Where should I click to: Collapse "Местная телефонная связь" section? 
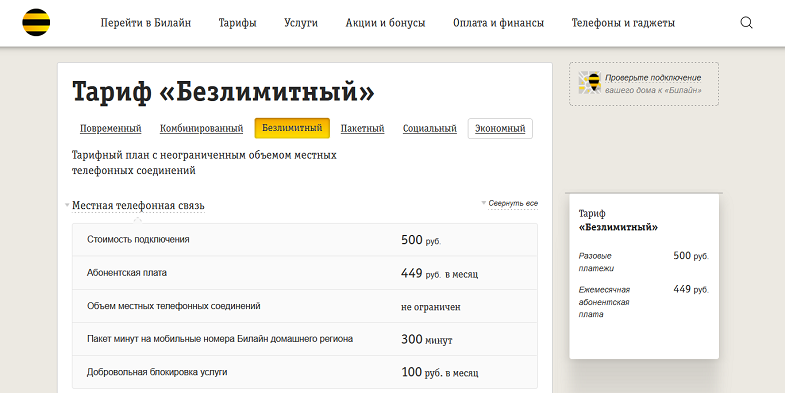(x=138, y=205)
